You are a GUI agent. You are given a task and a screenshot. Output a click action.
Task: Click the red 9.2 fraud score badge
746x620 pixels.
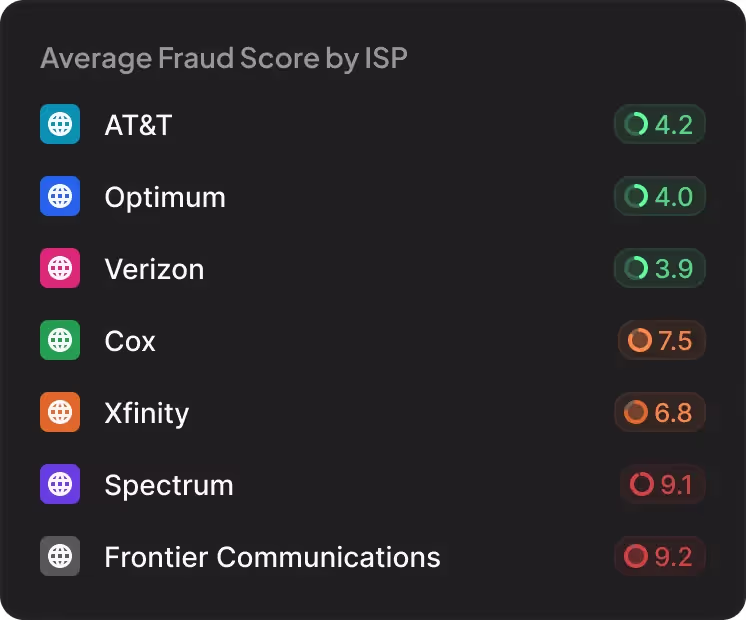click(x=660, y=557)
